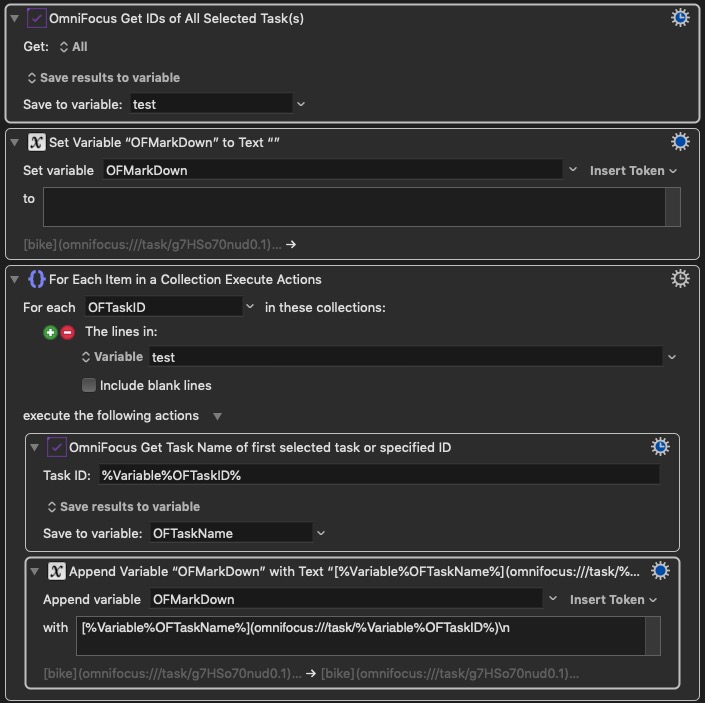This screenshot has height=703, width=705.
Task: Open the Variable collection type popup
Action: point(112,357)
